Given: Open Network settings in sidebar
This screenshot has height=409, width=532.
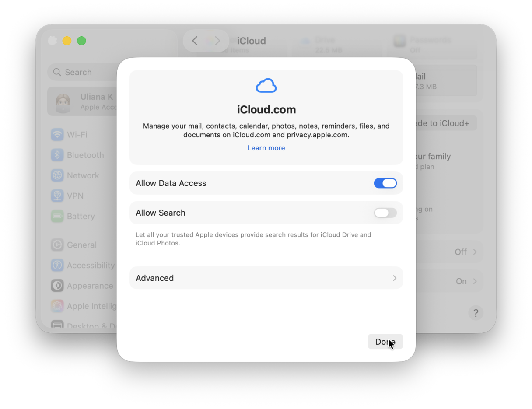Looking at the screenshot, I should (x=83, y=175).
